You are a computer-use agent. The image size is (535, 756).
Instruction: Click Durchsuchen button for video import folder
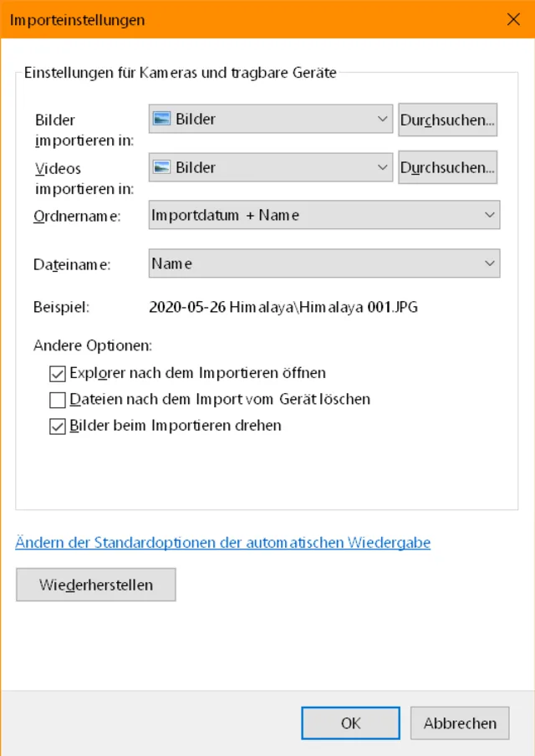click(447, 167)
